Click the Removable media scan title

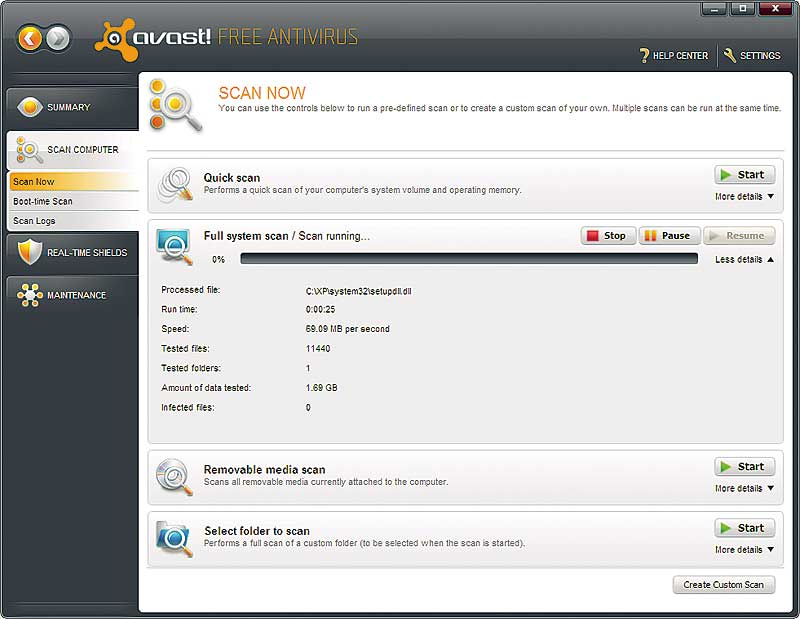(264, 469)
